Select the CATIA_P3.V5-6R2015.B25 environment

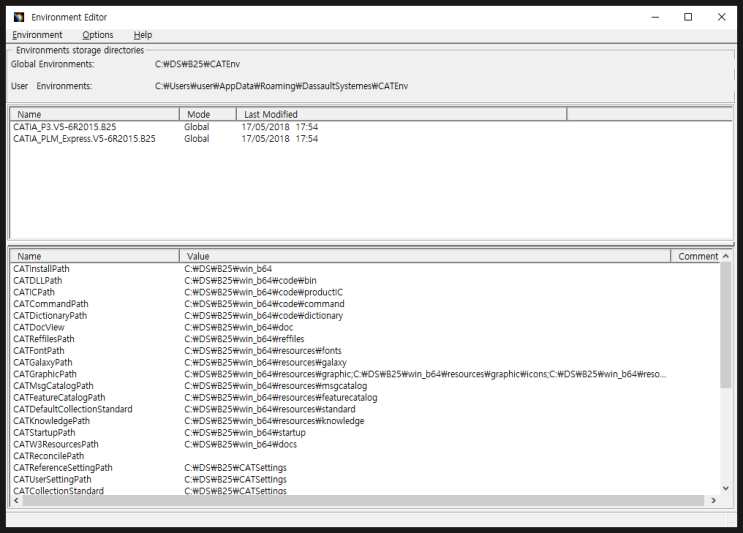(x=64, y=127)
